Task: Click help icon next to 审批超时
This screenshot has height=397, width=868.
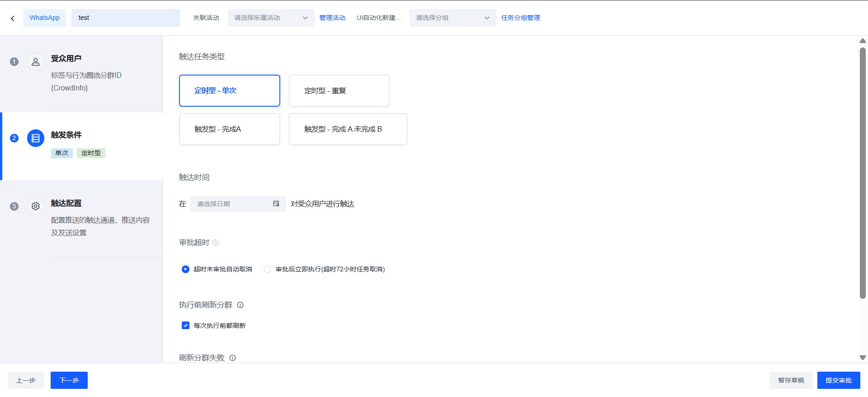Action: (x=216, y=243)
